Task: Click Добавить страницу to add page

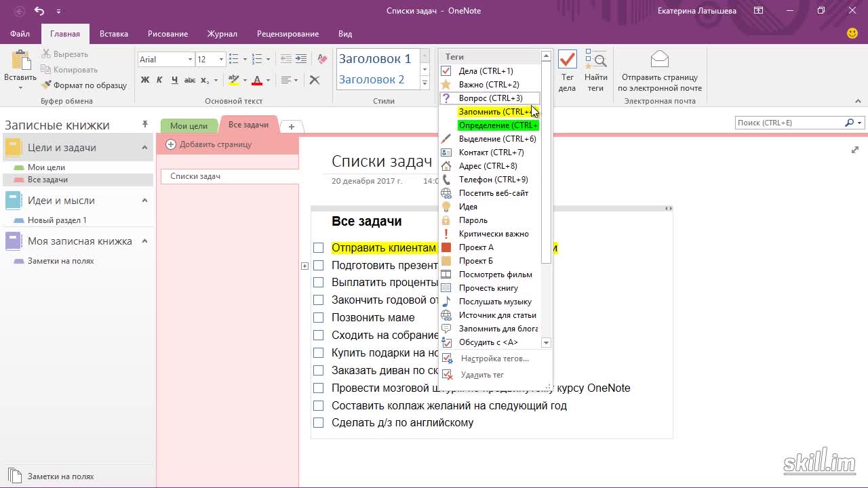Action: click(x=209, y=144)
